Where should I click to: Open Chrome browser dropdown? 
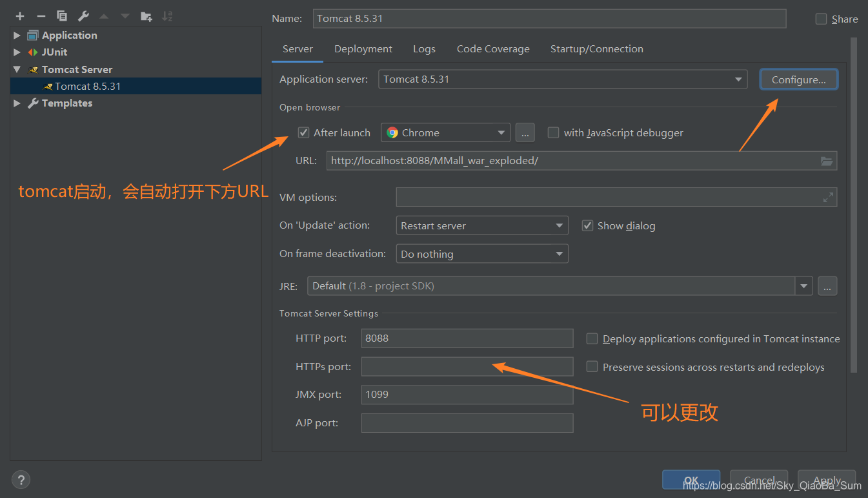(x=445, y=132)
